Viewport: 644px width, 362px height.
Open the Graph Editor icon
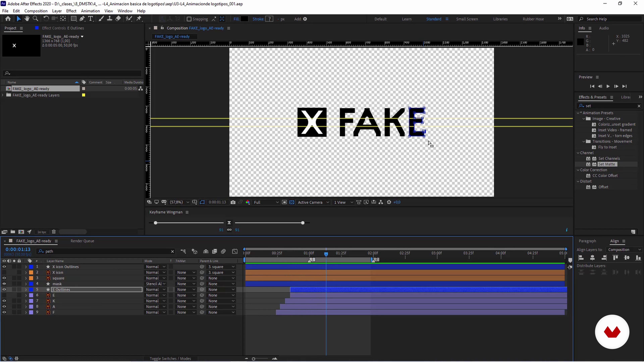(x=235, y=251)
